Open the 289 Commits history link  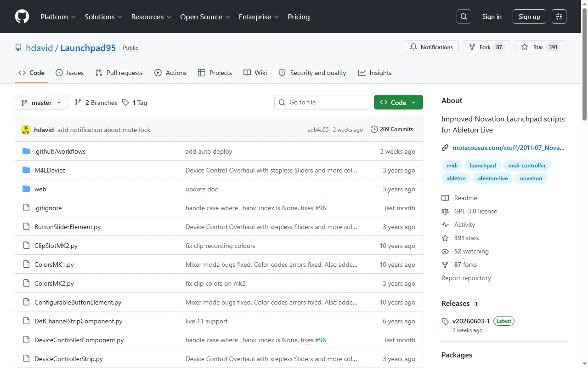tap(392, 129)
